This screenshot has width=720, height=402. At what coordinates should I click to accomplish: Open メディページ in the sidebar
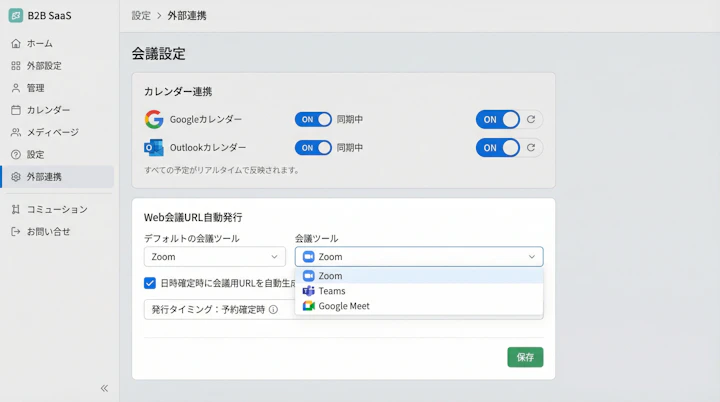coord(57,132)
